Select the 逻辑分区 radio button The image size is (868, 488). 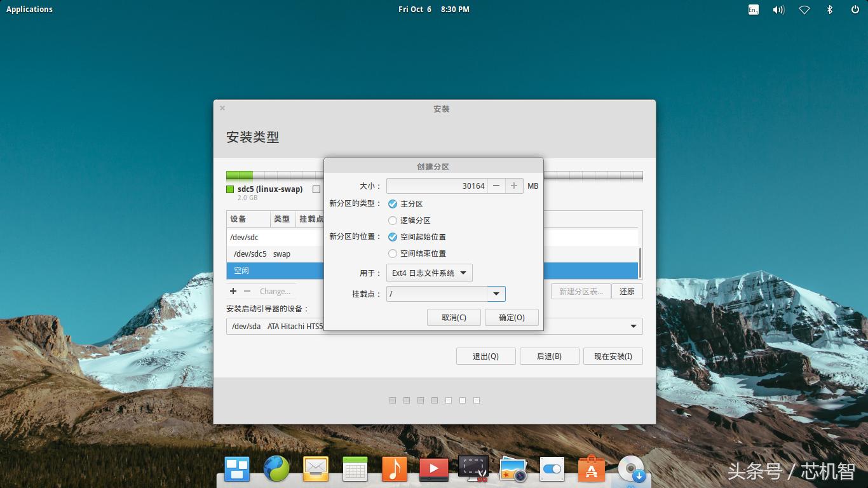[393, 220]
